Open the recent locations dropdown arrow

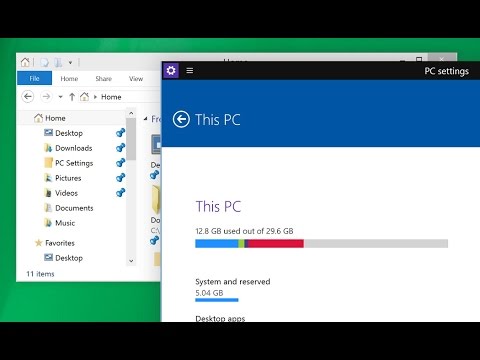60,97
